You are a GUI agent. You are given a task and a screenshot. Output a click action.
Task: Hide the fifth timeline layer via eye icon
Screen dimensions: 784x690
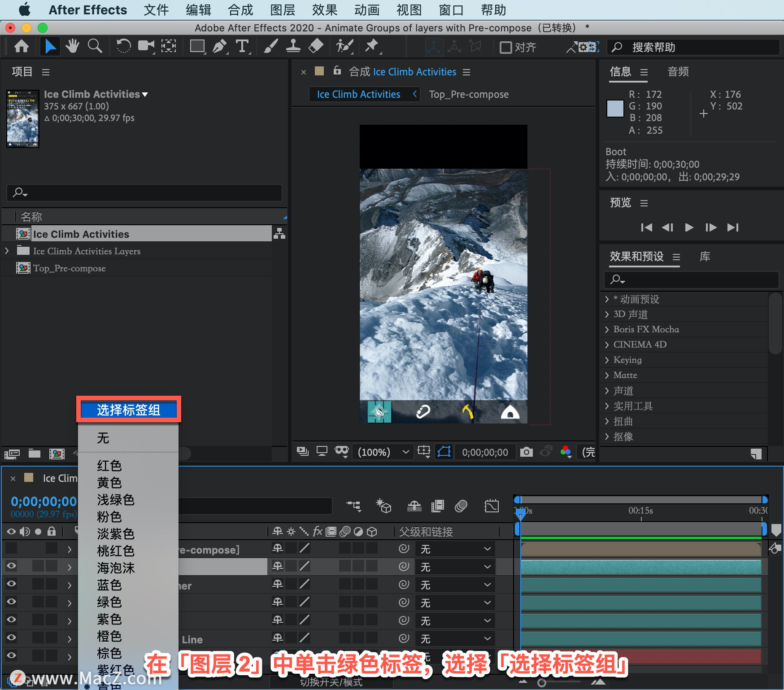11,620
